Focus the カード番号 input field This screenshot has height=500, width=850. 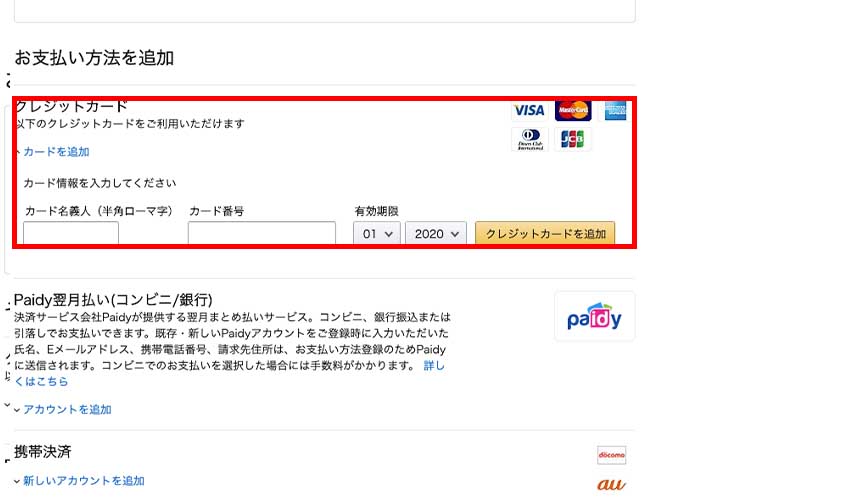262,233
